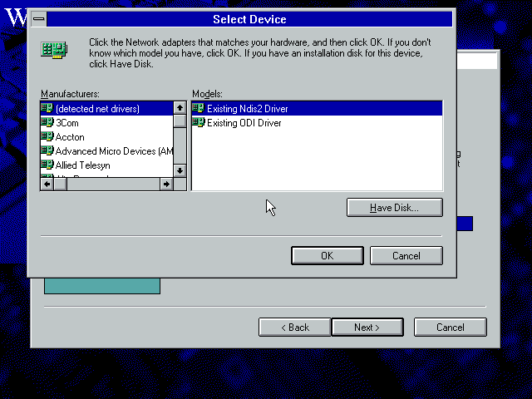The height and width of the screenshot is (399, 532).
Task: Pick Advanced Micro Devices manufacturer
Action: [x=106, y=151]
